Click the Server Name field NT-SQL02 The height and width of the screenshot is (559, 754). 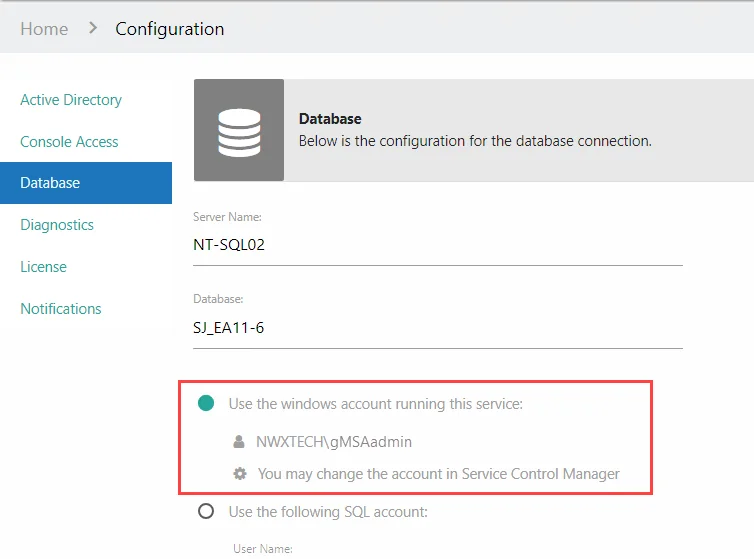pyautogui.click(x=438, y=245)
